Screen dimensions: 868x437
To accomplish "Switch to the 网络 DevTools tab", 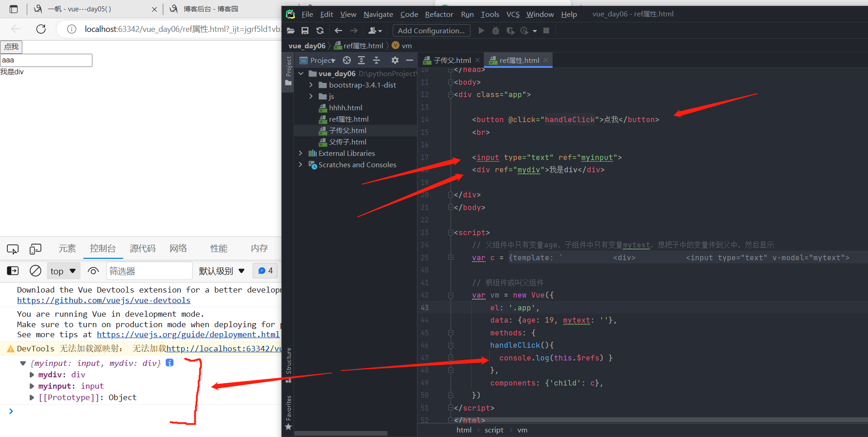I will click(178, 248).
